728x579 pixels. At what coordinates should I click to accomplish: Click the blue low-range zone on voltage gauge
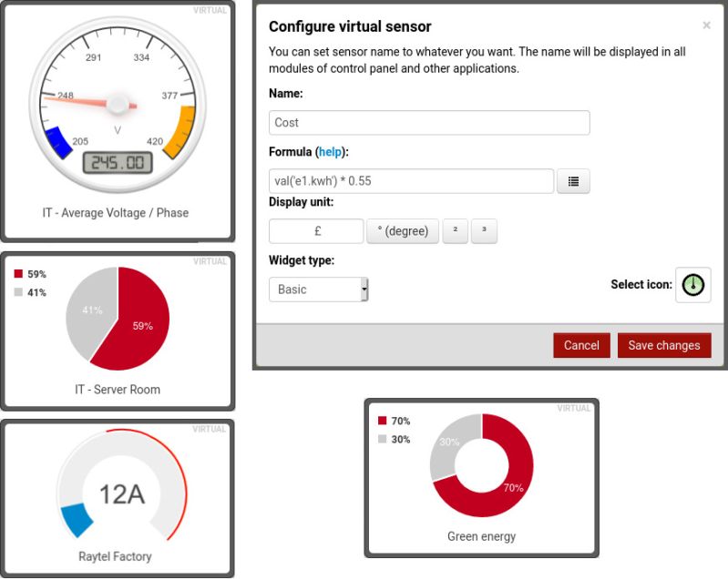56,142
